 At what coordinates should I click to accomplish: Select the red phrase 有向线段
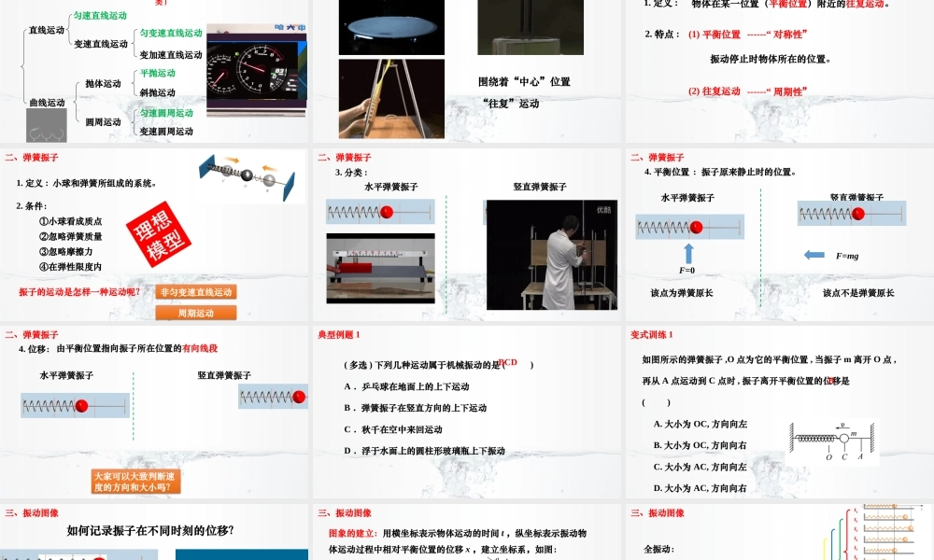coord(200,348)
